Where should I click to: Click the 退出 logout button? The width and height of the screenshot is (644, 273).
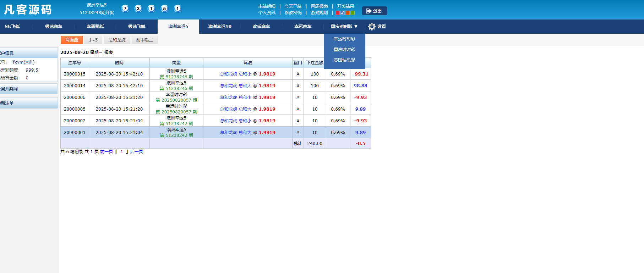374,11
